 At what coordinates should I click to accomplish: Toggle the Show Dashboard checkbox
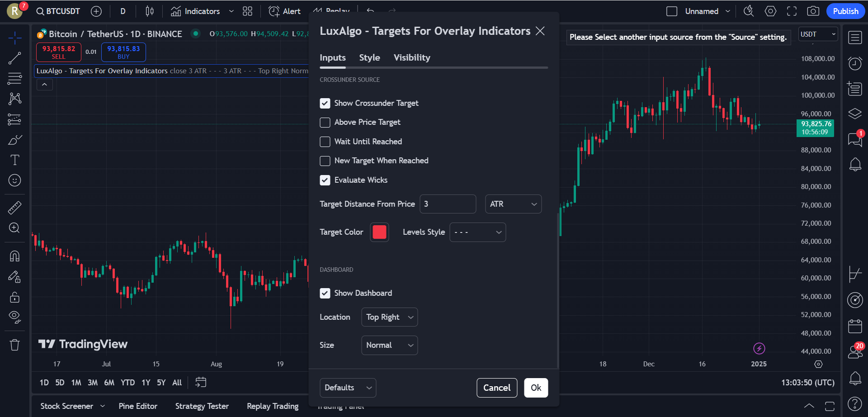(x=325, y=294)
